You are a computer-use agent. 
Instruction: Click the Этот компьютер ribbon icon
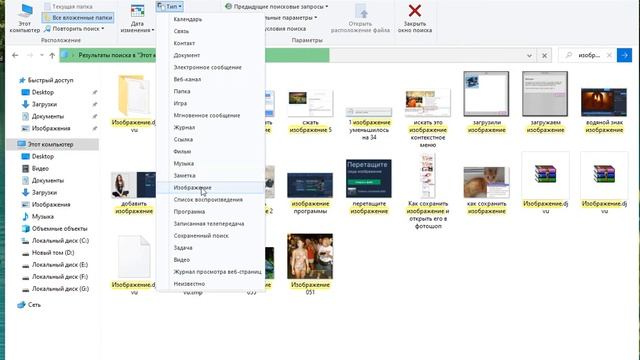click(24, 18)
